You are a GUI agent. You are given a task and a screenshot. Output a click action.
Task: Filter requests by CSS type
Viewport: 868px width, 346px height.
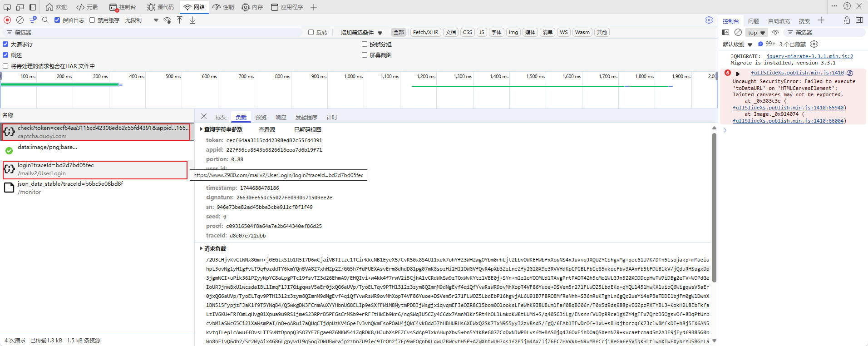tap(468, 32)
